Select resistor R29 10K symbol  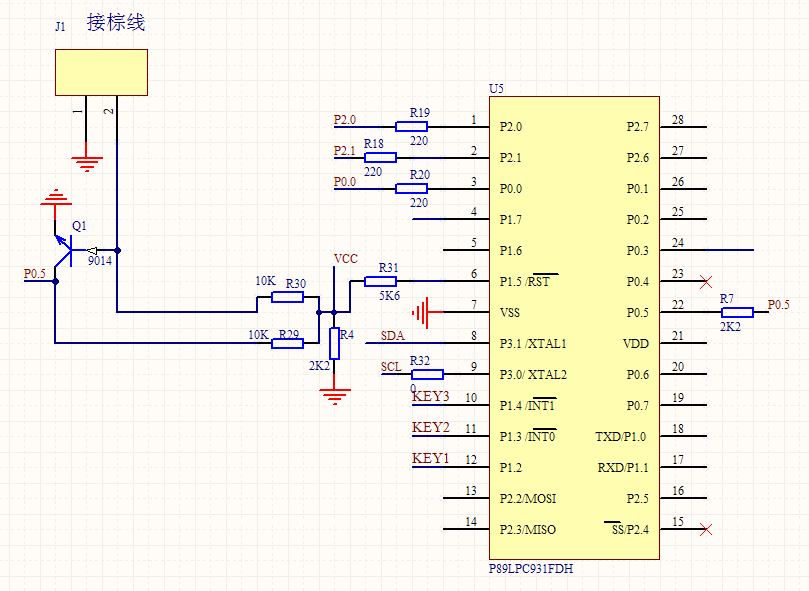pos(287,343)
